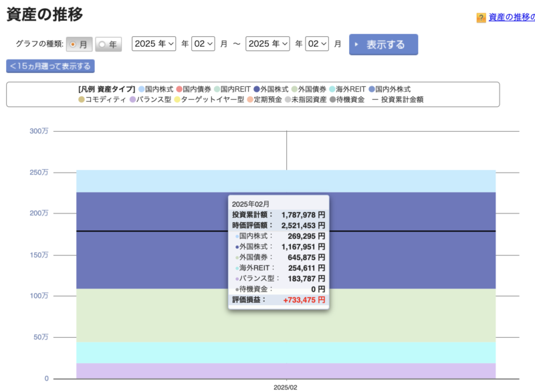This screenshot has height=392, width=535.
Task: Toggle 国内株式 legend swatch
Action: click(x=141, y=90)
